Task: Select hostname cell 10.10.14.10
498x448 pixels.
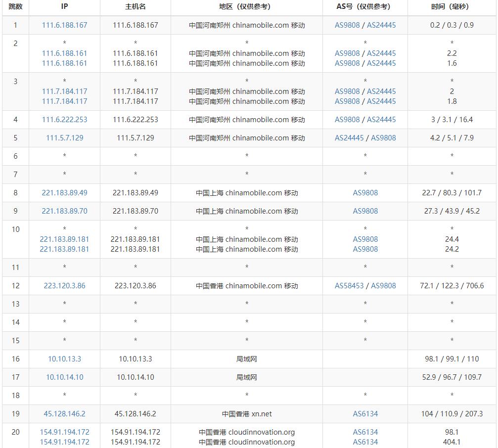Action: (x=136, y=377)
